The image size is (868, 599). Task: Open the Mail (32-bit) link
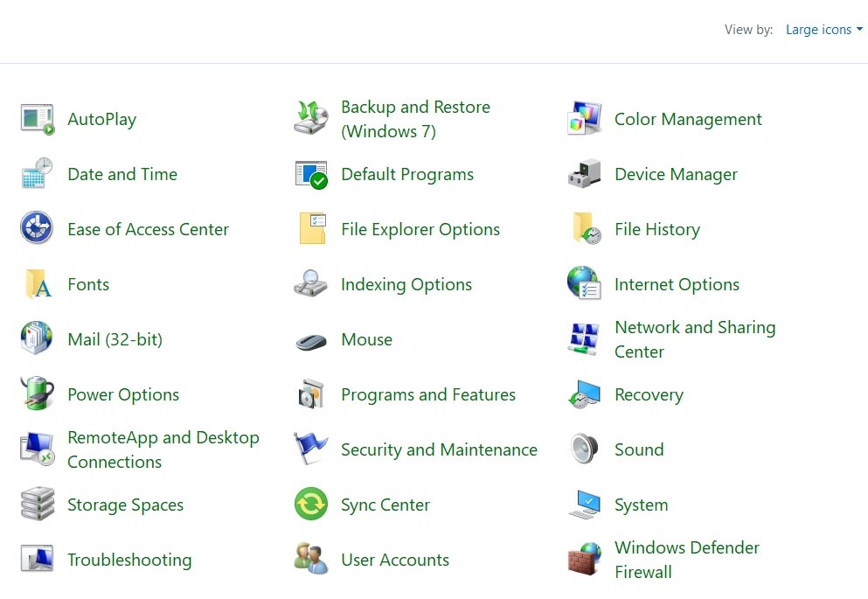click(x=115, y=339)
